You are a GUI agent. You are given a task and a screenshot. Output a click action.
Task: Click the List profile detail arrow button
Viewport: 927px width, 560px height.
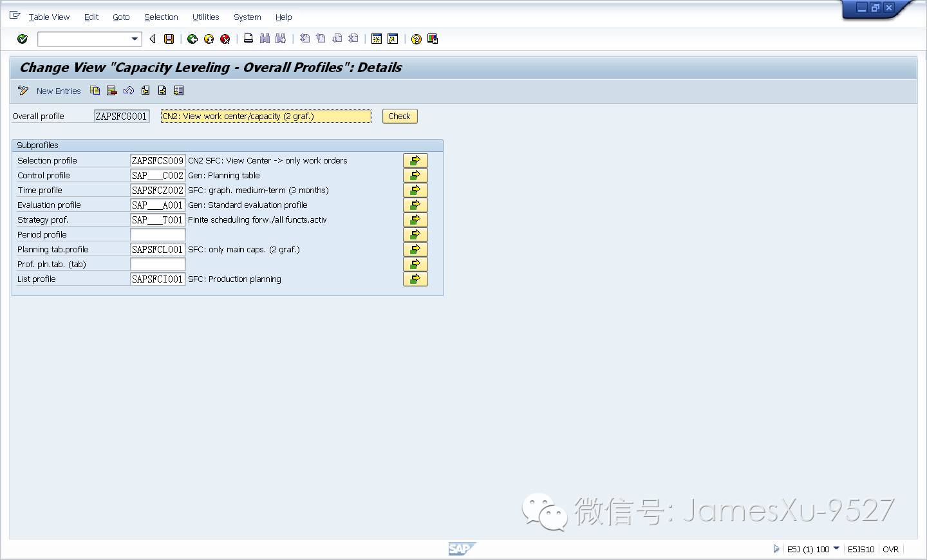[x=415, y=279]
